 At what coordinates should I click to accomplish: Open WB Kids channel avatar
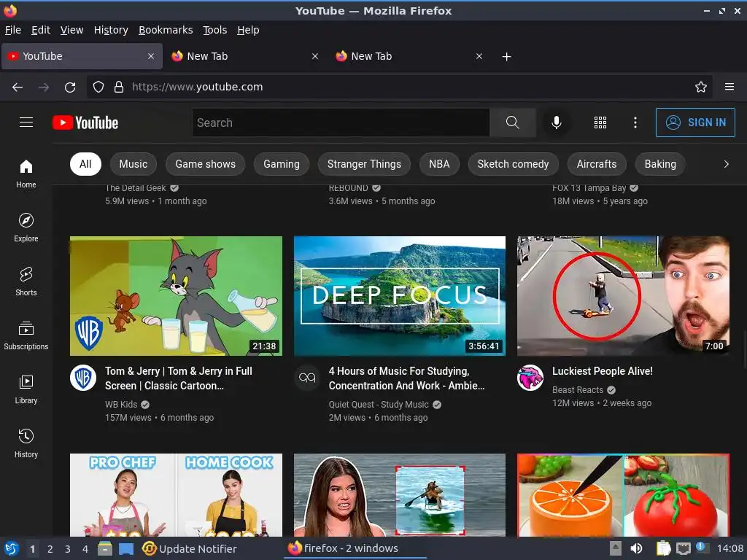tap(83, 378)
